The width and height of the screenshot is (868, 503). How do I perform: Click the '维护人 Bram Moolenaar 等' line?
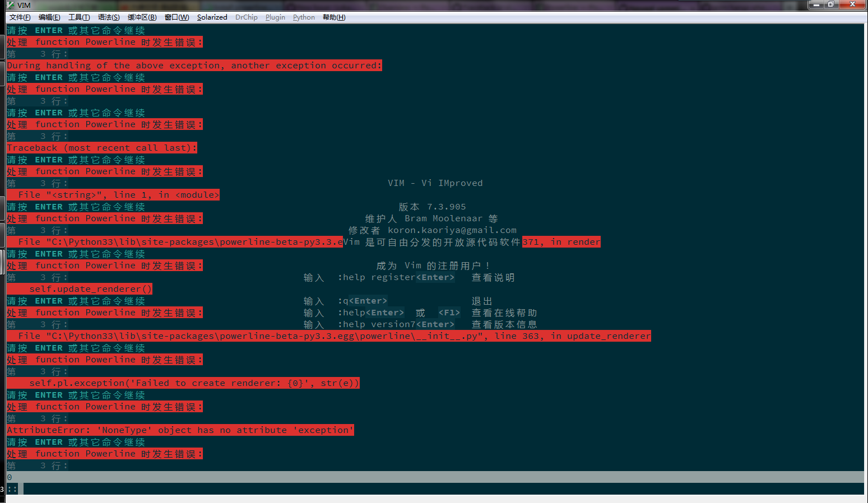[431, 218]
